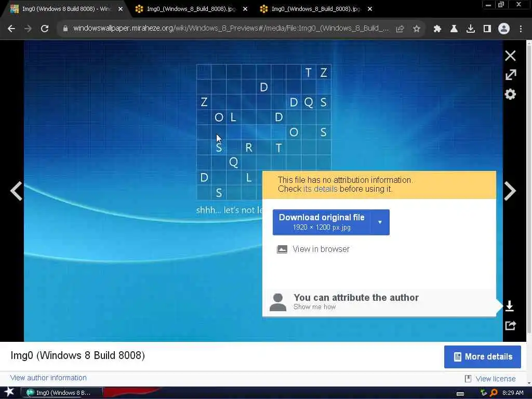Go back using browser back arrow
Image resolution: width=532 pixels, height=399 pixels.
click(11, 29)
